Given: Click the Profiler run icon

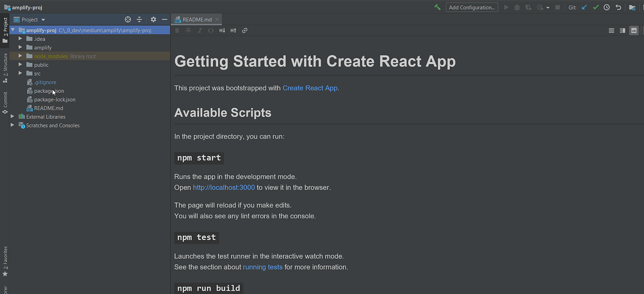Looking at the screenshot, I should [x=540, y=8].
